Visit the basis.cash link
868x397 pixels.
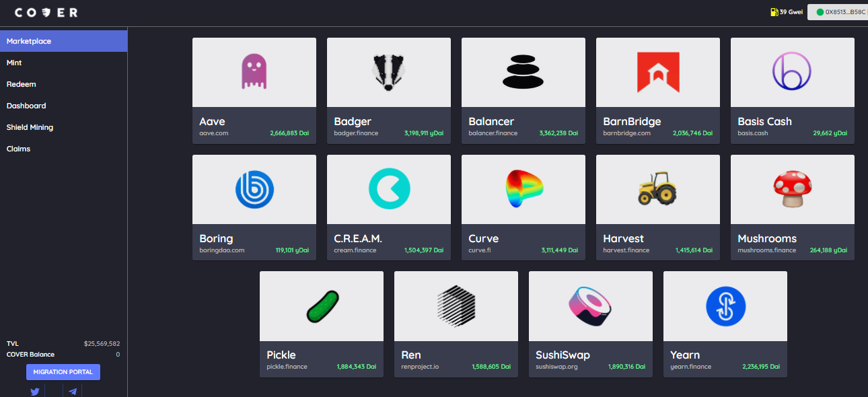[752, 133]
